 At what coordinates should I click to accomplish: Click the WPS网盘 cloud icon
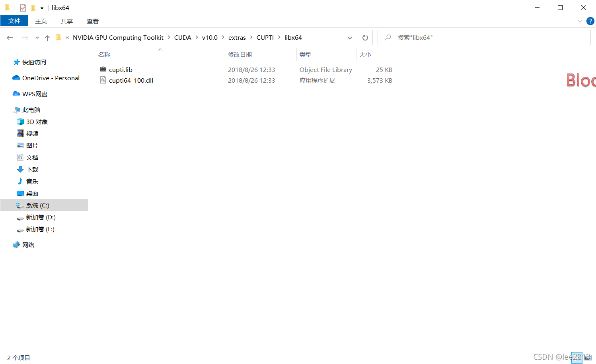[x=16, y=94]
